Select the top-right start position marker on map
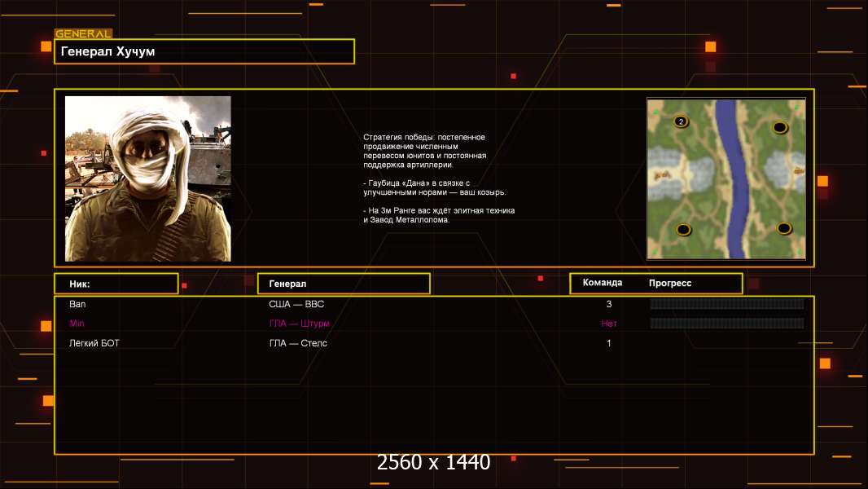 tap(779, 128)
